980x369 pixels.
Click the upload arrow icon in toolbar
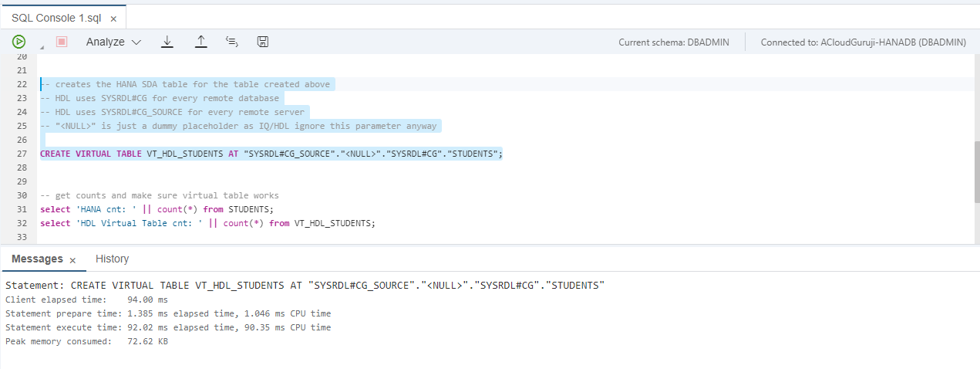200,42
